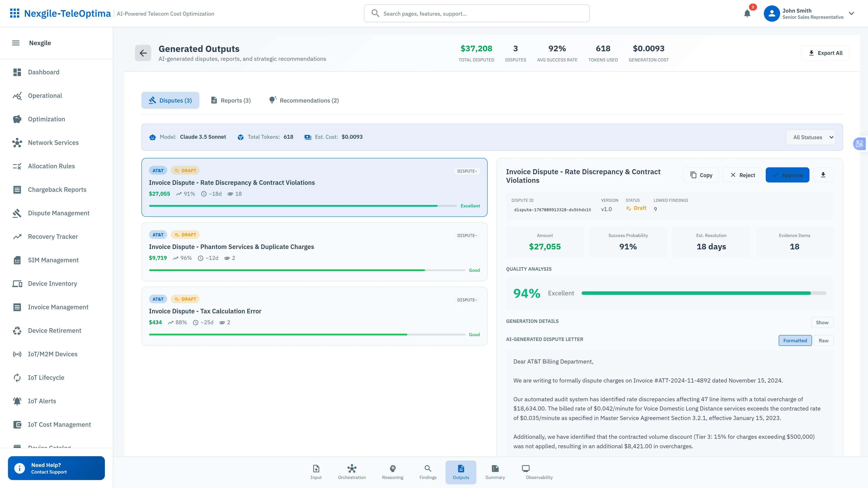Click the back arrow next to Generated Outputs
The image size is (868, 488).
point(143,53)
